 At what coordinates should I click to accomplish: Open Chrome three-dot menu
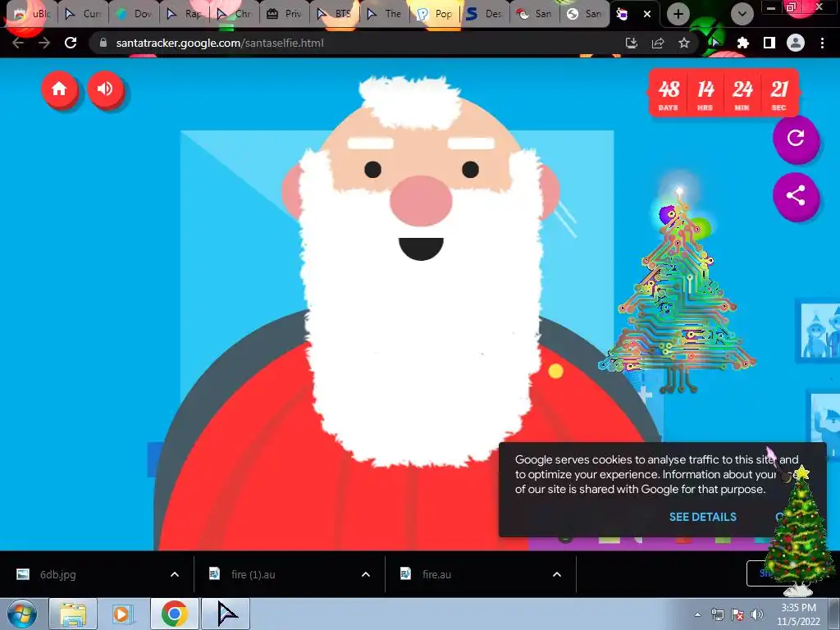822,43
